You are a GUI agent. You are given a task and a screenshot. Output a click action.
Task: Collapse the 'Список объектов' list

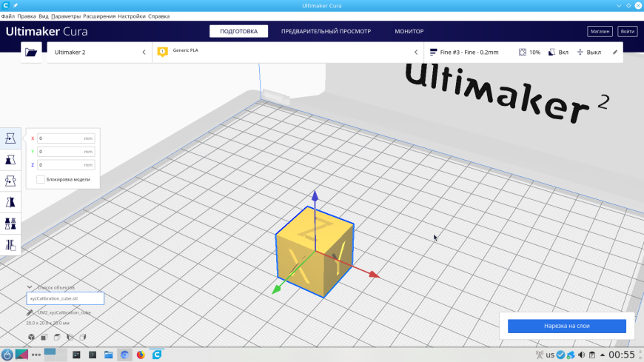coord(30,287)
